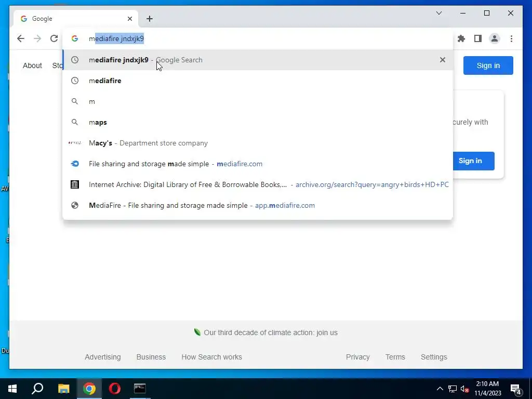
Task: Open the Terms footer link
Action: click(x=395, y=357)
